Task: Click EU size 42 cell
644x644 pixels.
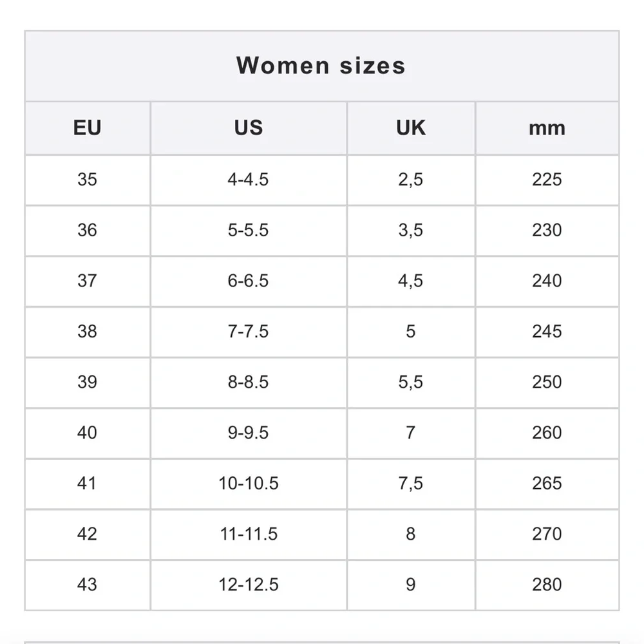Action: pyautogui.click(x=87, y=534)
